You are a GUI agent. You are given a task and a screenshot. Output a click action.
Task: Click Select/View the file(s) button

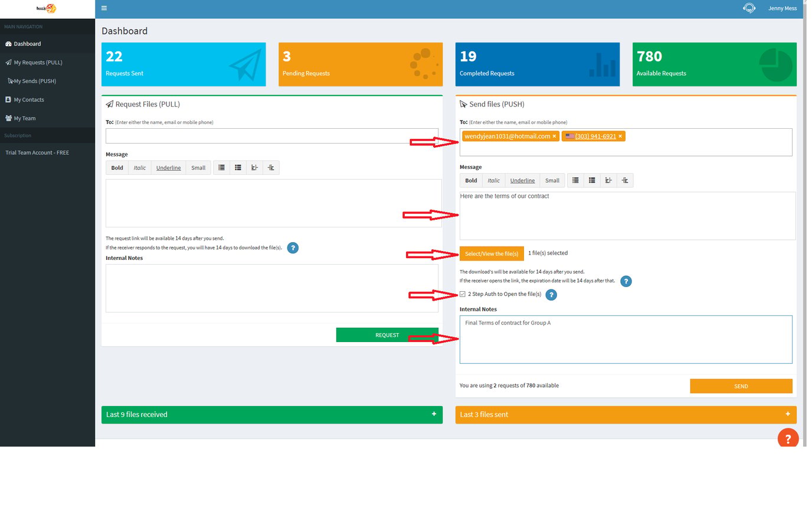click(492, 253)
